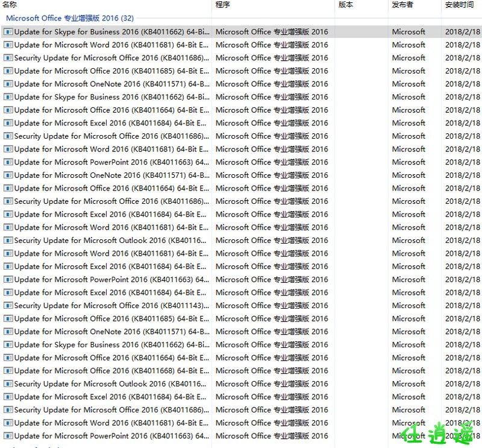Sort by the 程序 column header
The width and height of the screenshot is (482, 448).
[x=222, y=5]
